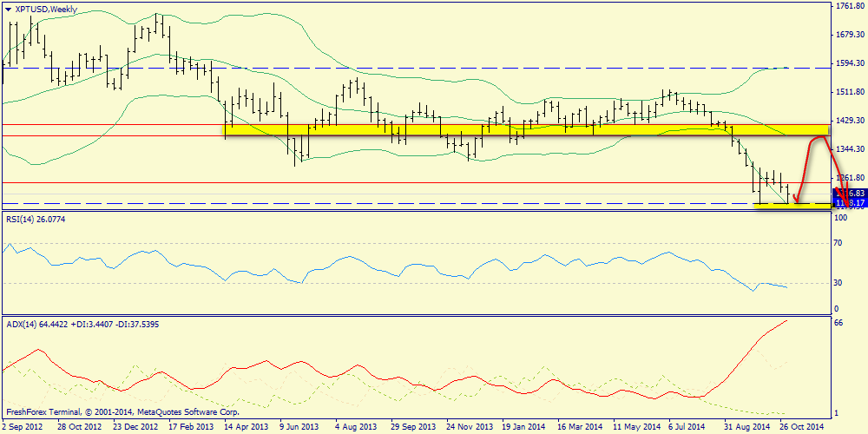Click the 1679.30 price scale label
Screen dimensions: 868x434
(852, 35)
